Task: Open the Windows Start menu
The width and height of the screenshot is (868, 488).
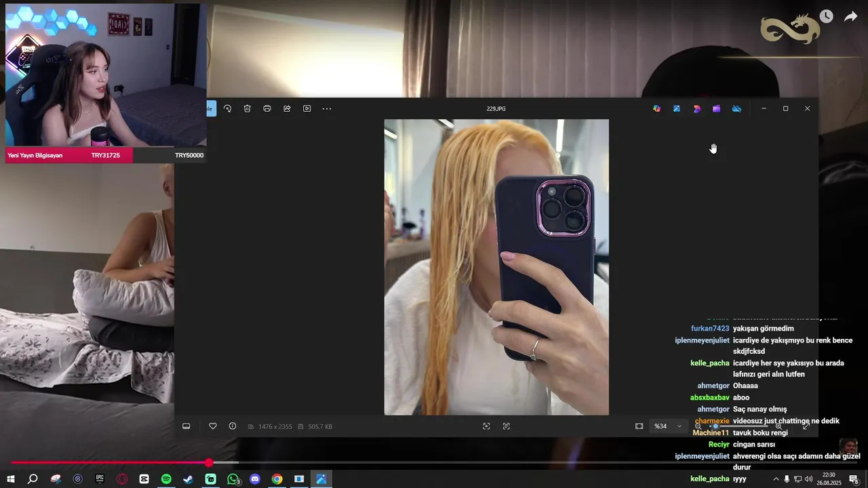Action: pos(11,479)
